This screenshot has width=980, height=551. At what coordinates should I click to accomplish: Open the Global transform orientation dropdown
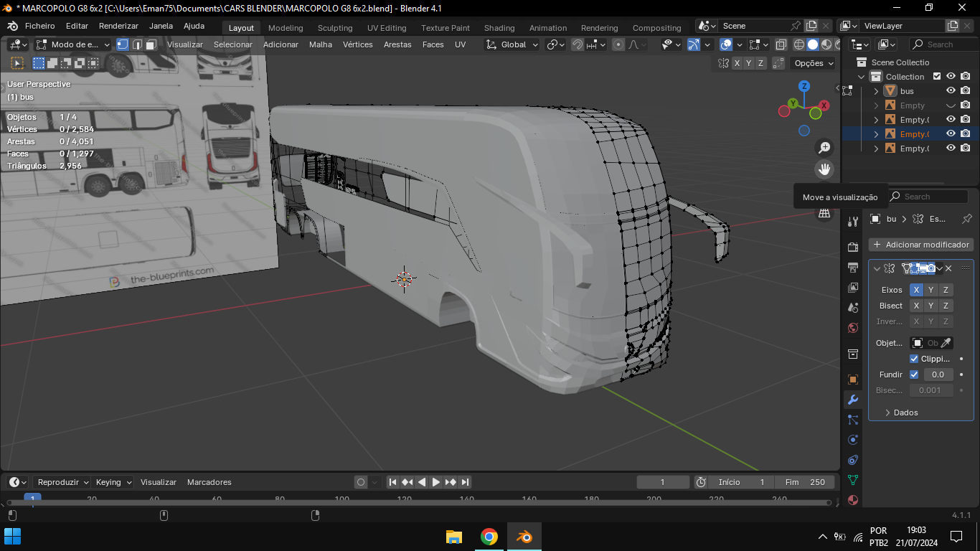click(x=512, y=44)
